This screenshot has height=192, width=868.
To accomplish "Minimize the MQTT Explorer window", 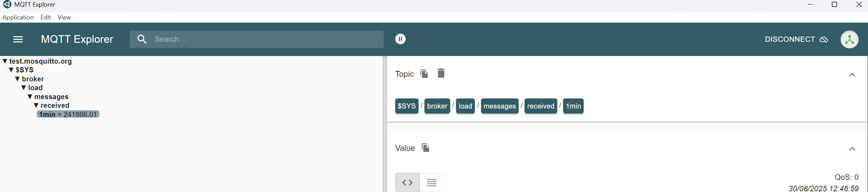I will [810, 5].
